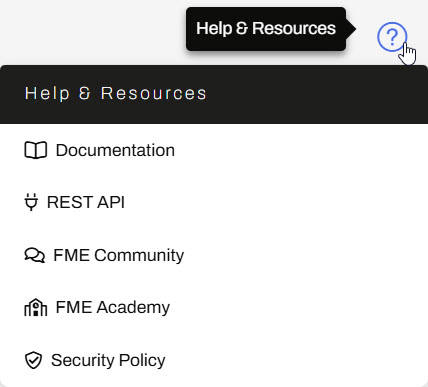Click the Help & Resources menu header
The width and height of the screenshot is (428, 387).
pyautogui.click(x=214, y=94)
